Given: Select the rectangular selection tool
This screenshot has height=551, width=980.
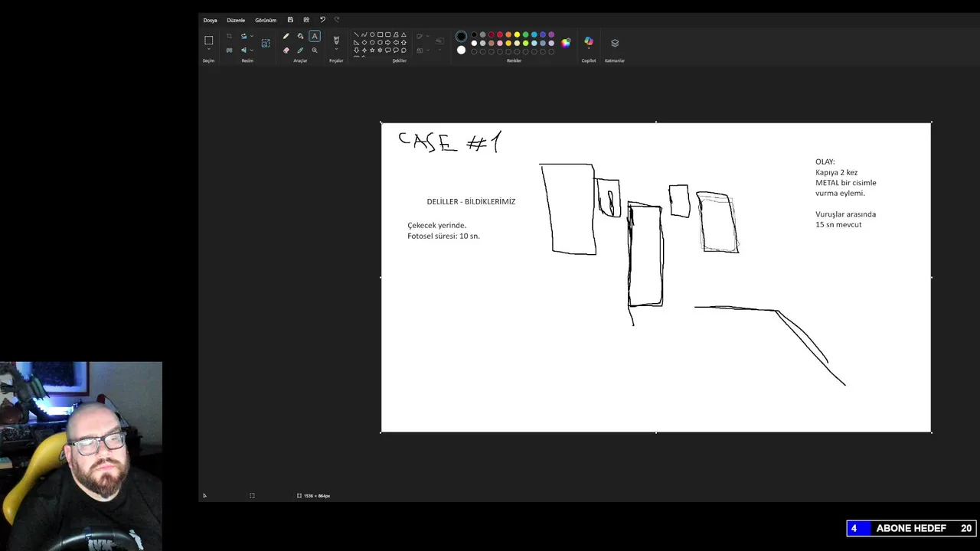Looking at the screenshot, I should [208, 40].
